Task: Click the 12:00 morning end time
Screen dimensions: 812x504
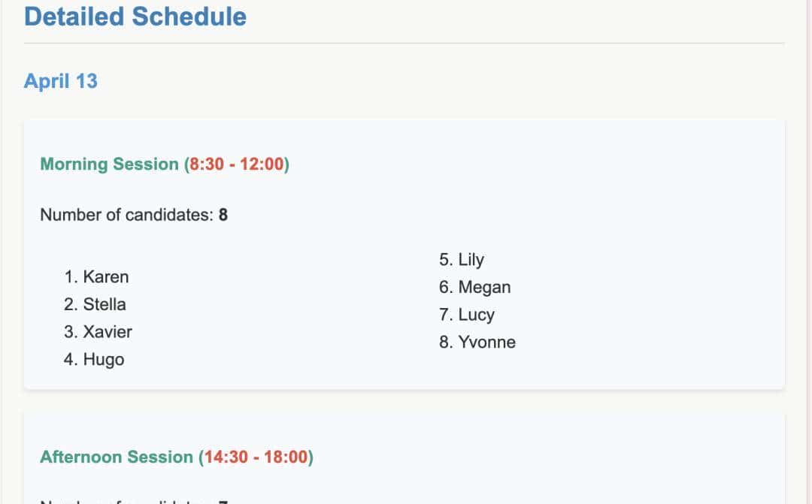Action: click(262, 164)
